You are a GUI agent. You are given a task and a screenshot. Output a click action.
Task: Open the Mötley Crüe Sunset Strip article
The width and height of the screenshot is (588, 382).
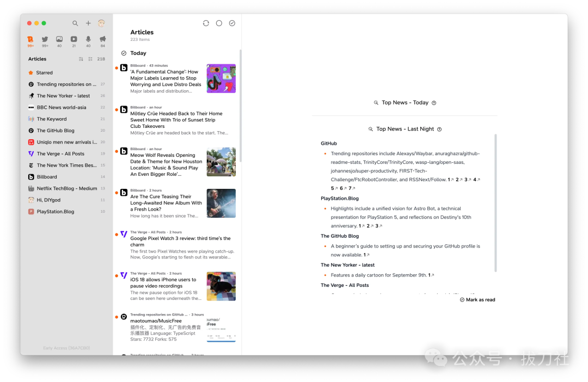pos(176,120)
